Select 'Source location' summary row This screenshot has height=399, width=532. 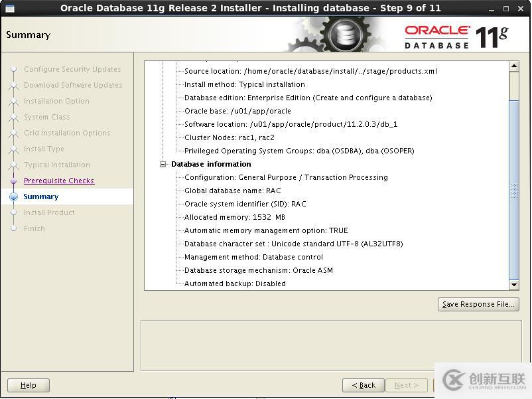pyautogui.click(x=310, y=71)
